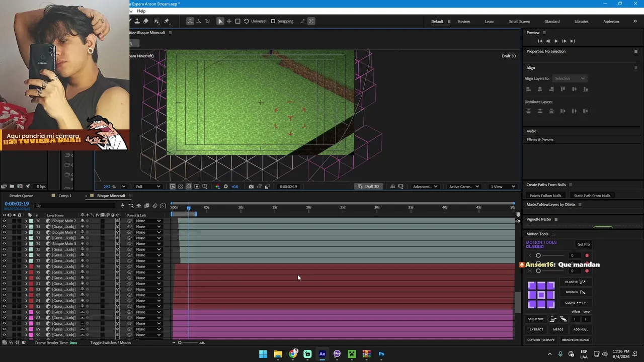Click the Universal rotate icon

coord(247,21)
